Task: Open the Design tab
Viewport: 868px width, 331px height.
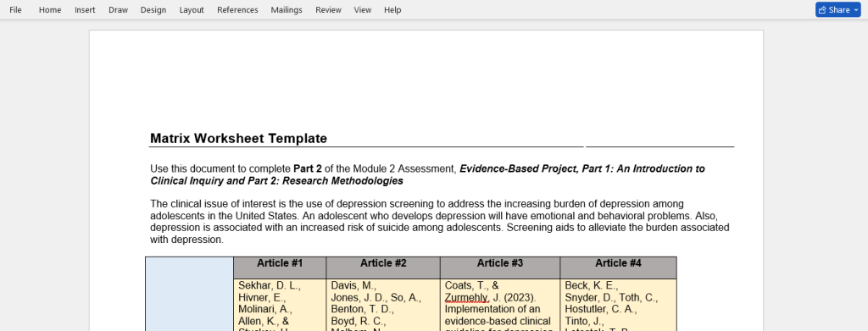Action: (x=153, y=10)
